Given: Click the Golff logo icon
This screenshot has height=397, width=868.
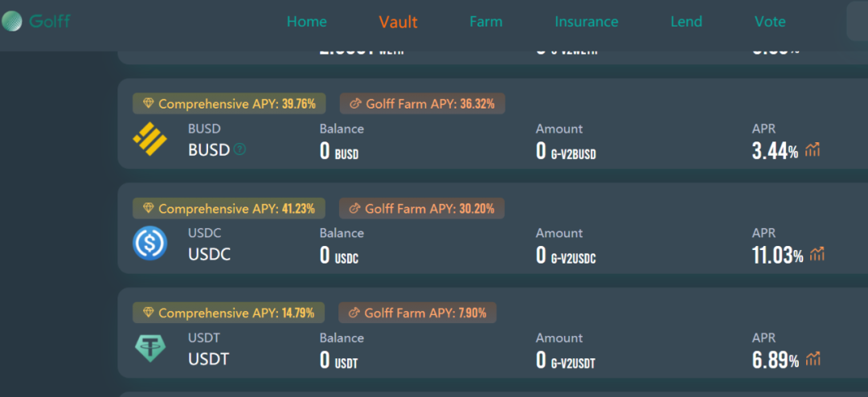Looking at the screenshot, I should [11, 22].
